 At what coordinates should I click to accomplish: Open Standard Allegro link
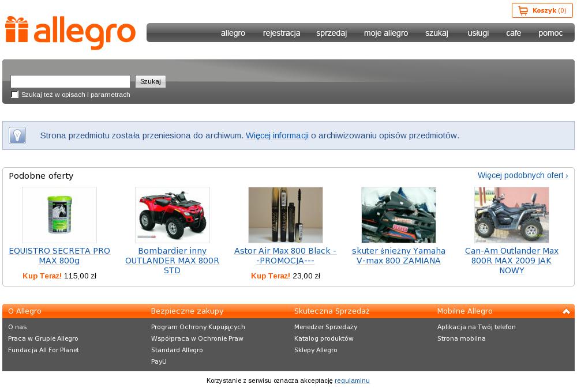point(177,350)
